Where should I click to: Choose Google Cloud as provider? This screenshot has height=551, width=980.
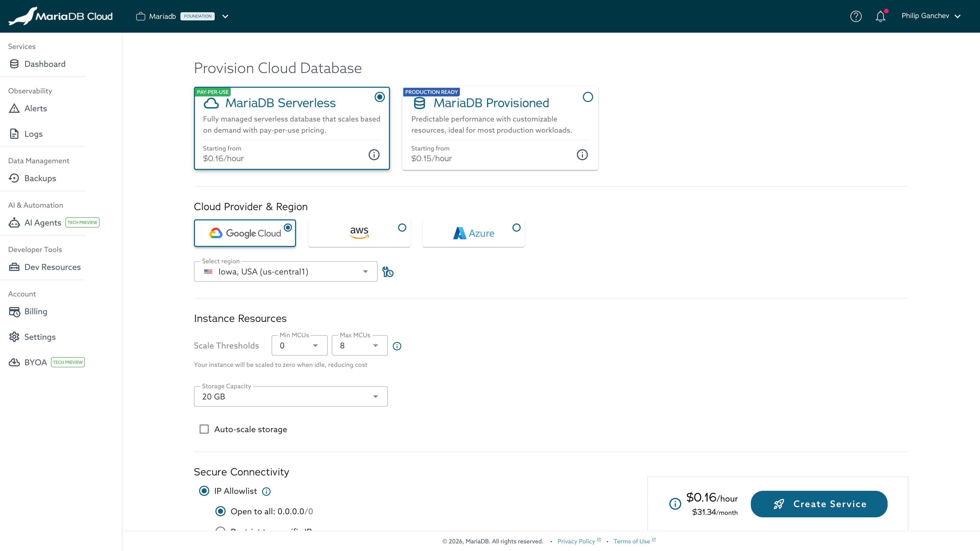click(x=245, y=233)
